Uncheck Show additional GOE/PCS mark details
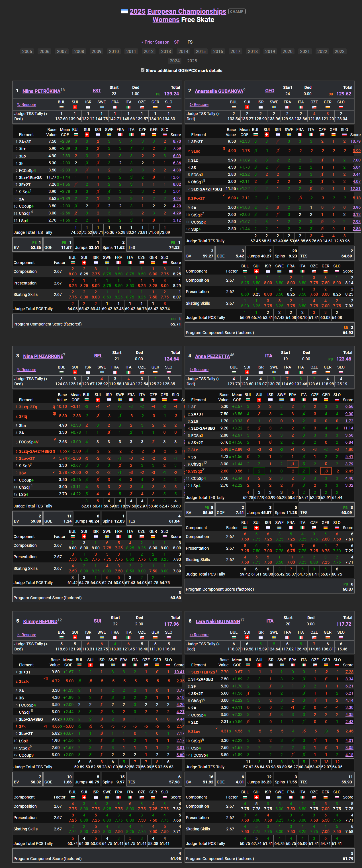Screen dimensions: 362x868 (x=143, y=70)
